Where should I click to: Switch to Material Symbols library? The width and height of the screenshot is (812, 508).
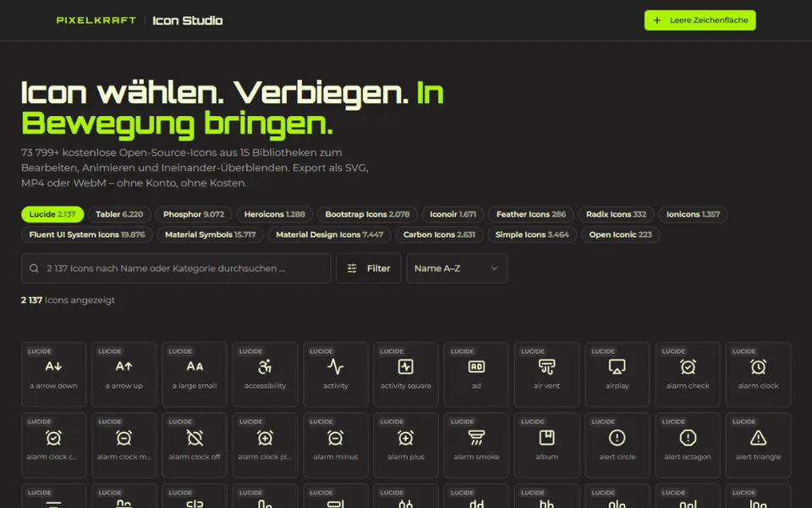tap(211, 235)
